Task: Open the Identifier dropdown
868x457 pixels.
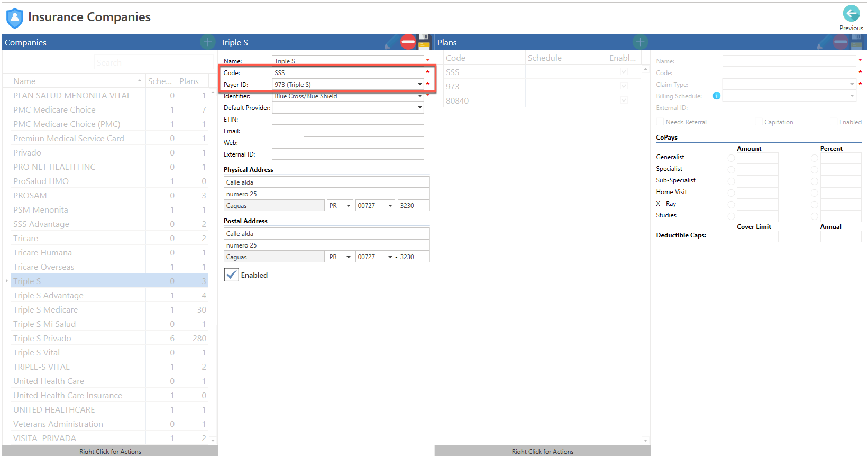Action: (419, 96)
